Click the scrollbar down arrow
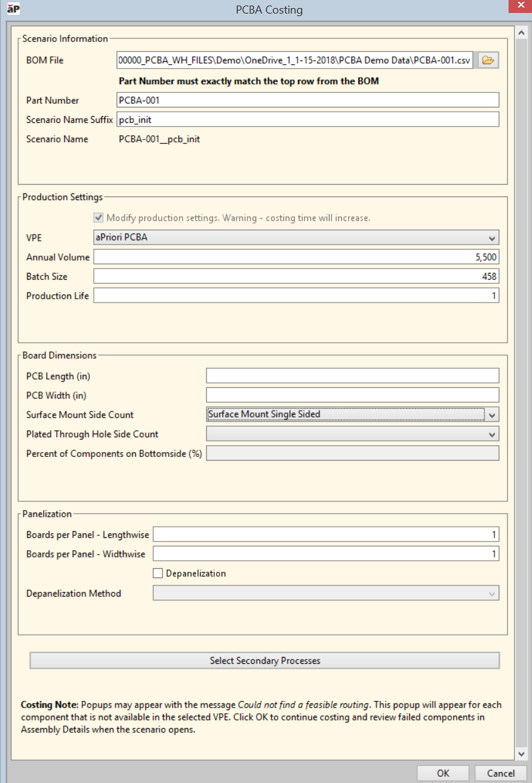This screenshot has height=783, width=532. pyautogui.click(x=522, y=754)
